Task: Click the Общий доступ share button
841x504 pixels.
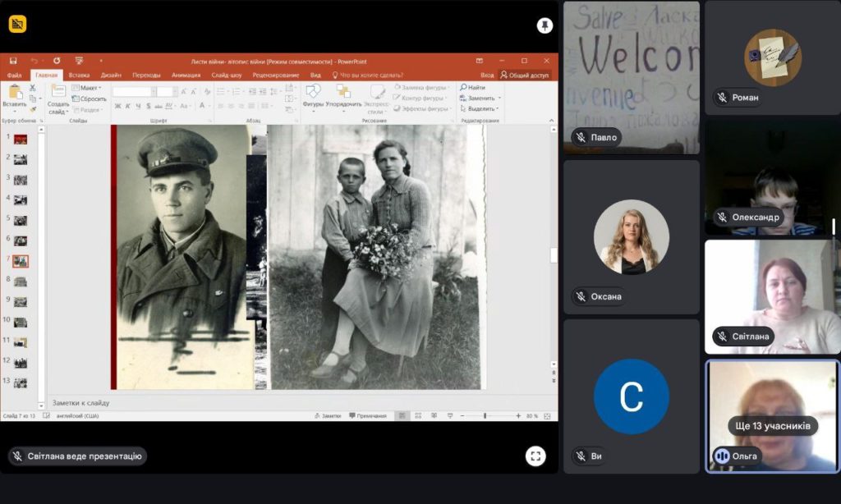Action: point(525,75)
